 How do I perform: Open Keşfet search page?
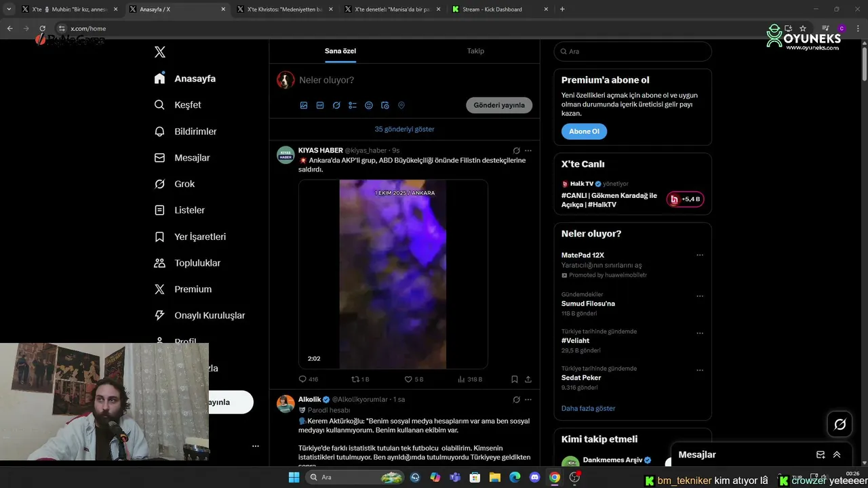click(x=178, y=105)
